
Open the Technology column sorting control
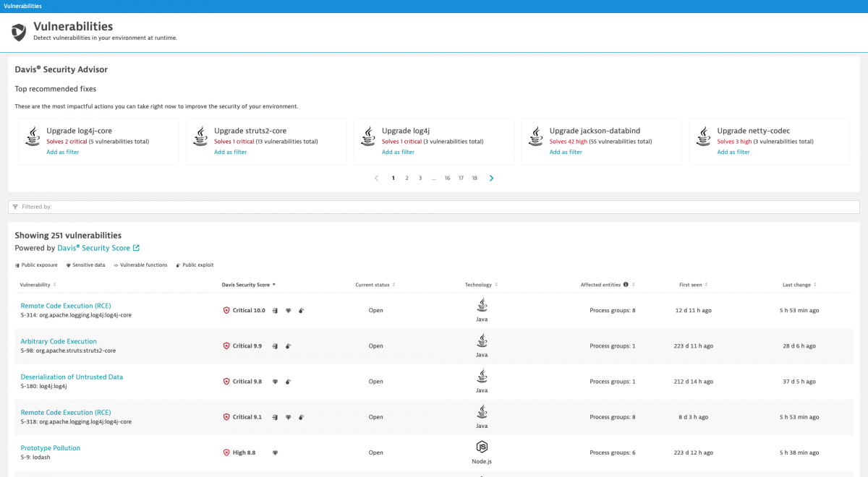tap(495, 285)
